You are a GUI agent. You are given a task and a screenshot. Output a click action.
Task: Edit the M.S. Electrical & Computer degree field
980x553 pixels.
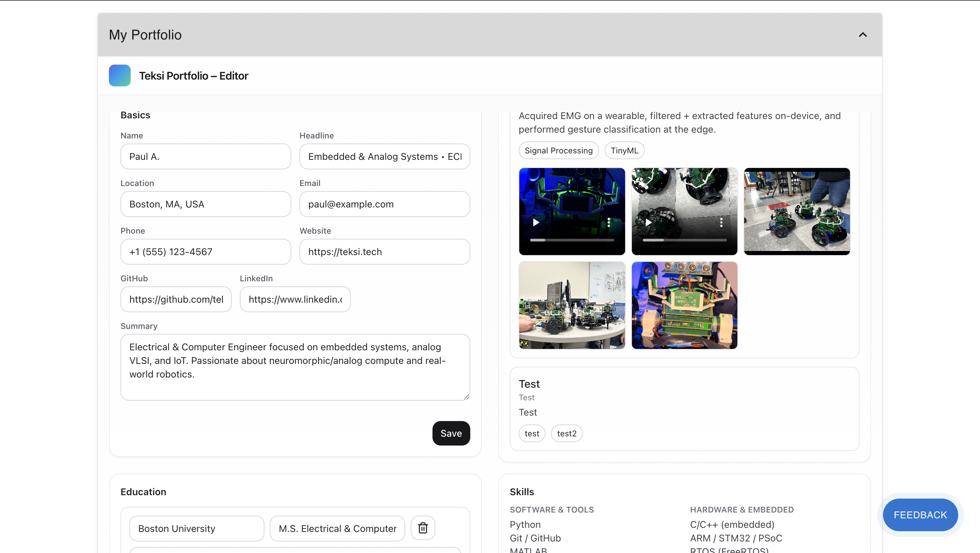coord(337,528)
